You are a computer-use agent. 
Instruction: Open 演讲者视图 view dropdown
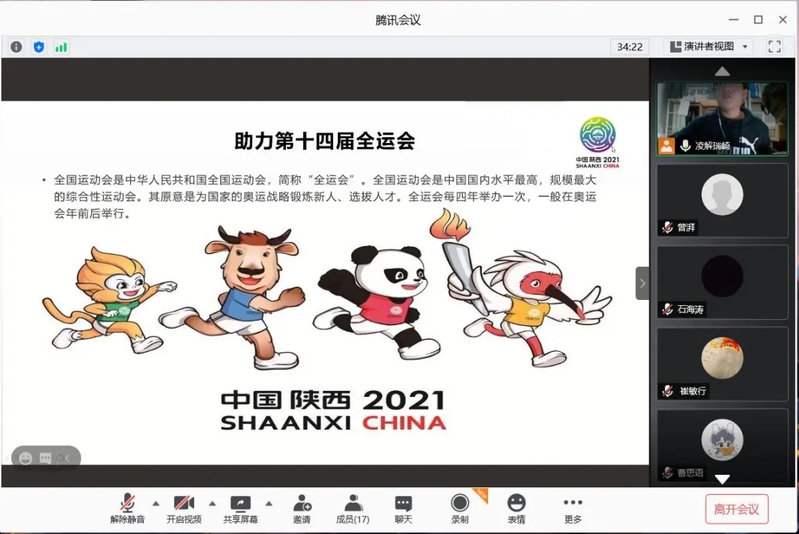point(709,46)
